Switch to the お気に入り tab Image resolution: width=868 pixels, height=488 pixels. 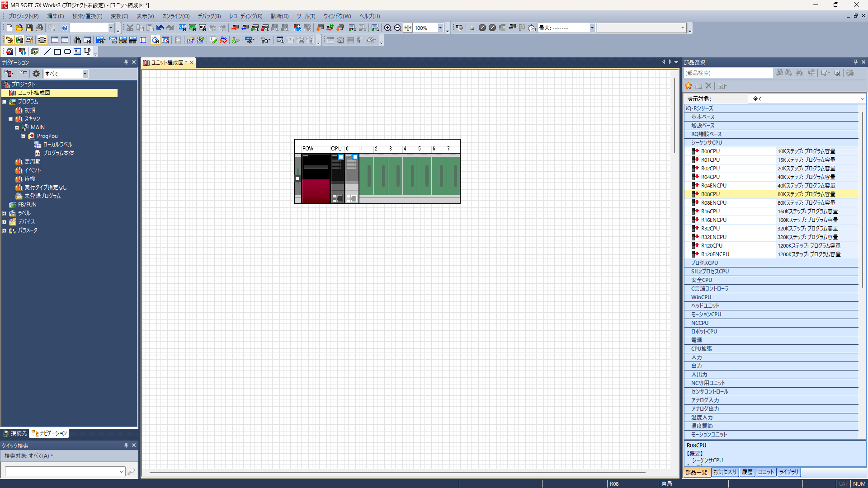pos(725,472)
